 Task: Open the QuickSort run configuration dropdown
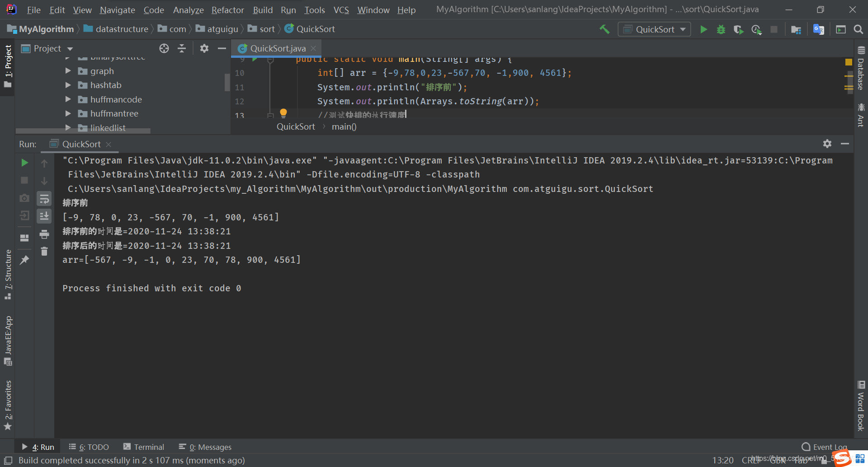654,29
